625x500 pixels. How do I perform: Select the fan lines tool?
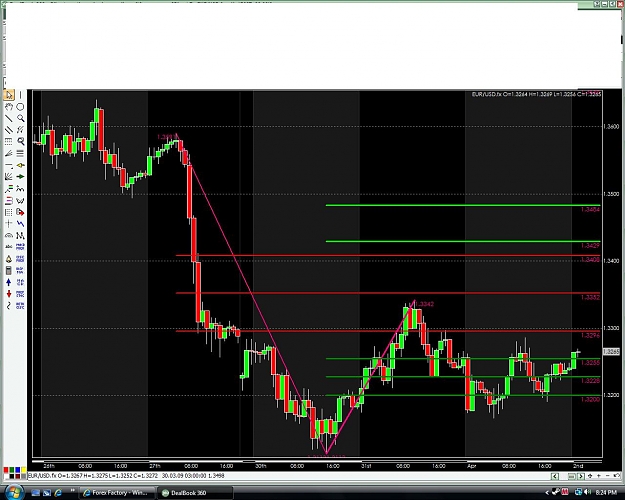[x=9, y=154]
